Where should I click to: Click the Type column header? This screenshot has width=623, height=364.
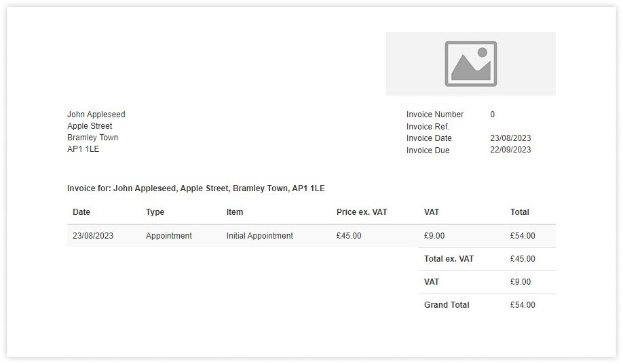[x=155, y=212]
